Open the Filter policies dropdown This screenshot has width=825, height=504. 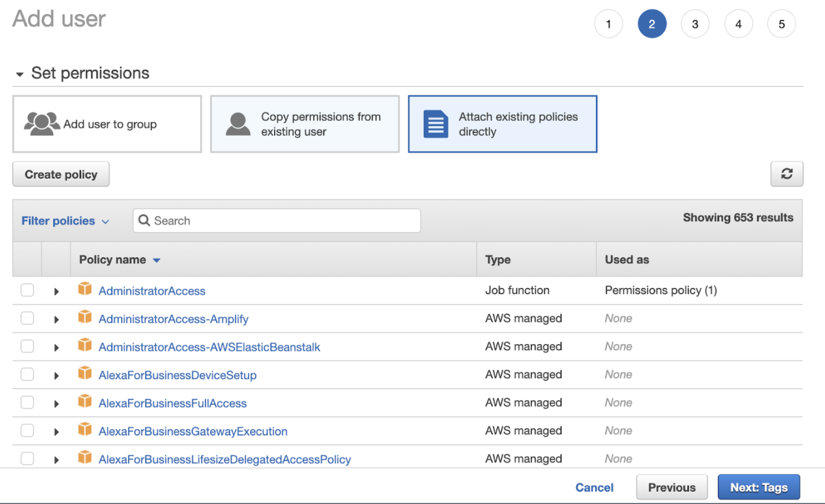point(65,221)
